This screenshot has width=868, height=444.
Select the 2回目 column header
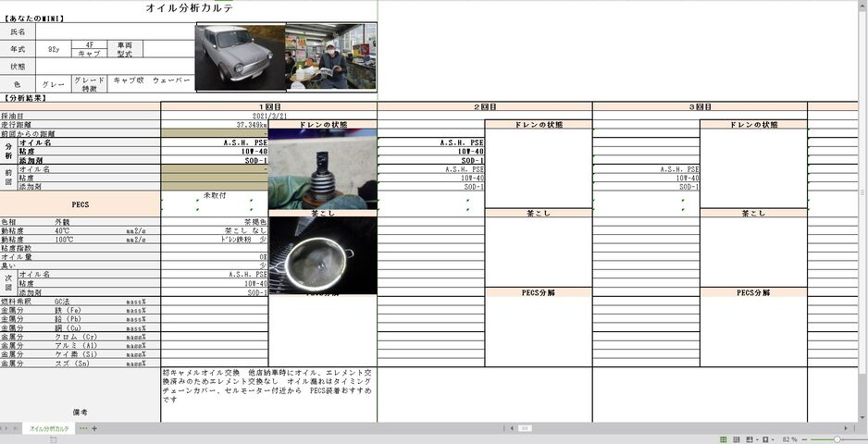coord(485,107)
